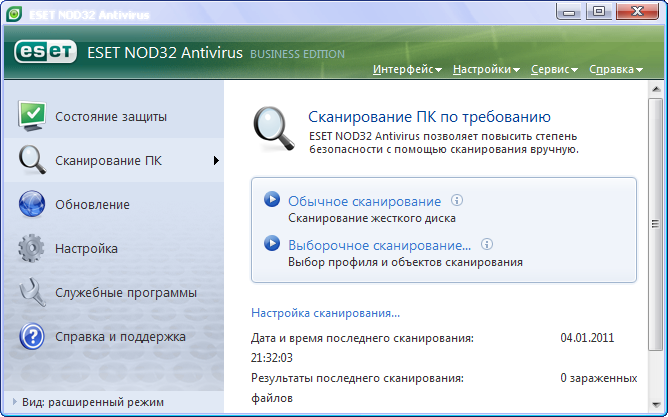Screen dimensions: 668x417
Task: Click the 0 зараженных result value
Action: (599, 378)
